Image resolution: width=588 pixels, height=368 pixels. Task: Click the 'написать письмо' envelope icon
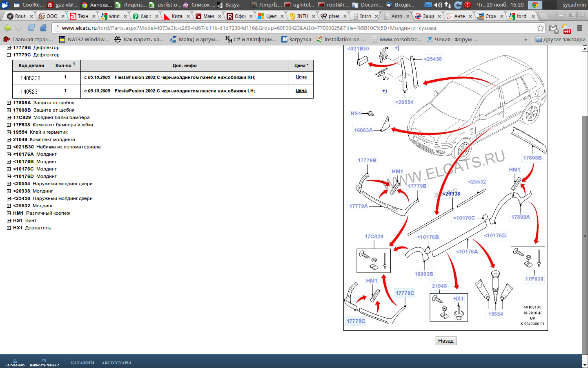(44, 363)
